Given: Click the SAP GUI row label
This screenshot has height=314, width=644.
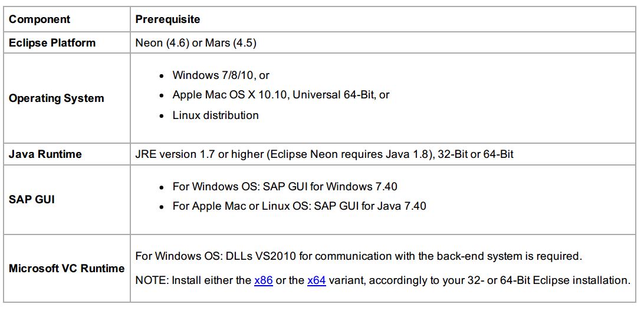Looking at the screenshot, I should point(32,200).
